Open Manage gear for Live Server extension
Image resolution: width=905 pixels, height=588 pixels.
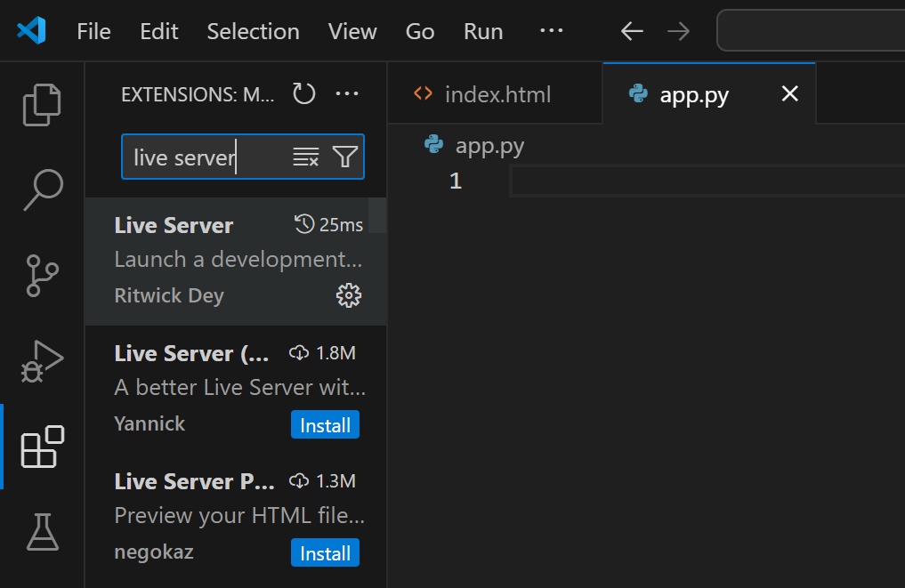349,295
